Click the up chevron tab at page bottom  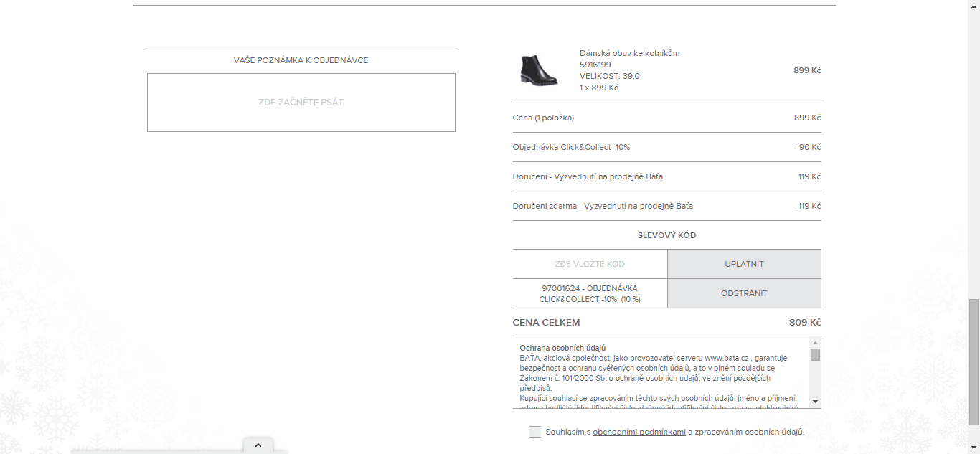pos(258,445)
